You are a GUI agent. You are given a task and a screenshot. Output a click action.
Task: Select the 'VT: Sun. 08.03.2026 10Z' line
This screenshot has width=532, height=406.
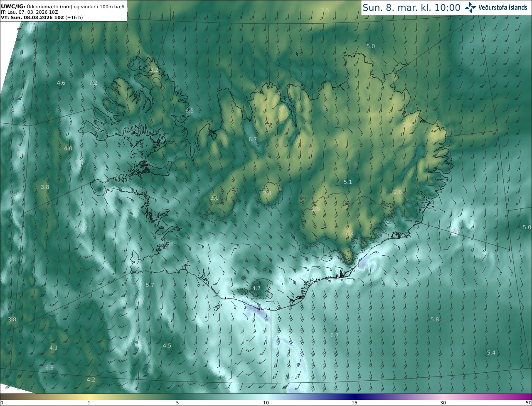click(41, 17)
